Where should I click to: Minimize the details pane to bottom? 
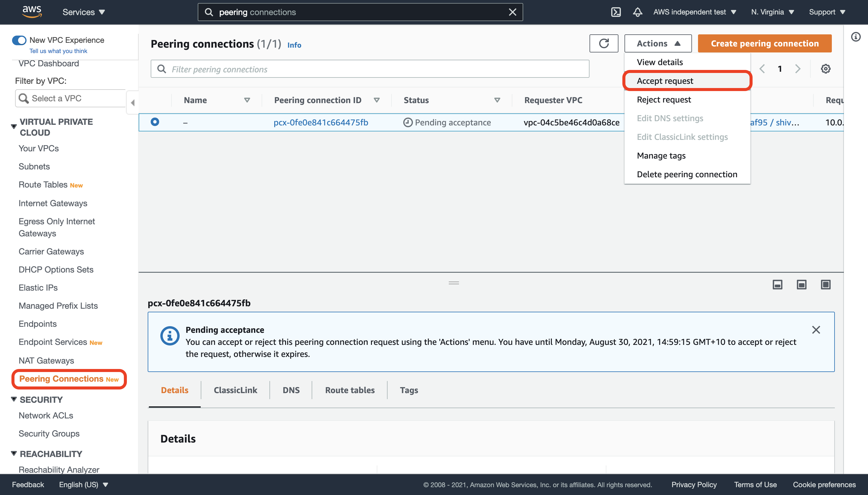point(777,285)
